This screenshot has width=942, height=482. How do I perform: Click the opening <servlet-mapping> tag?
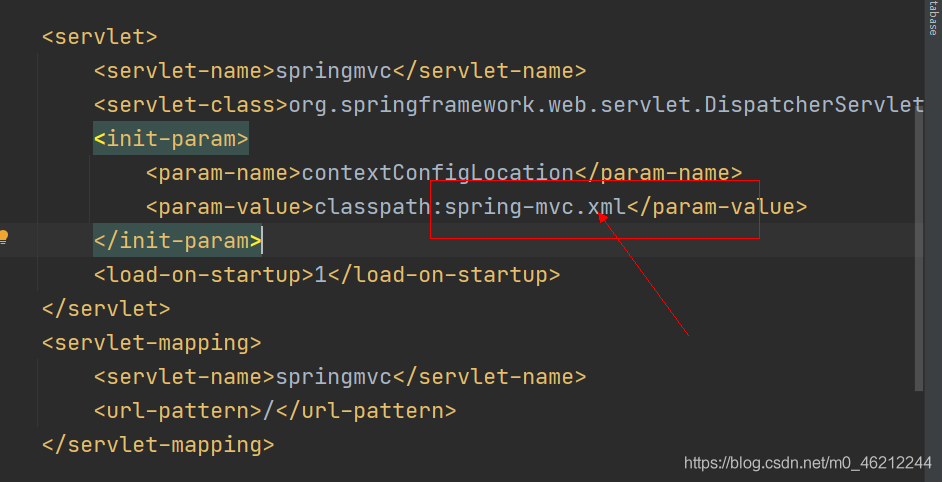coord(151,343)
